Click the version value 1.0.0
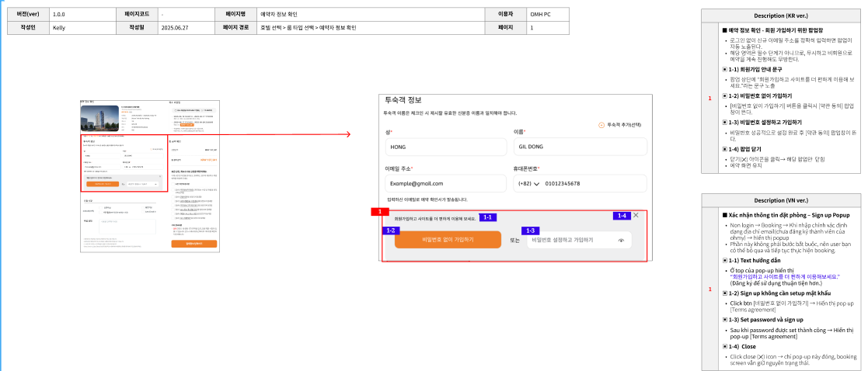The width and height of the screenshot is (868, 371). (x=58, y=15)
